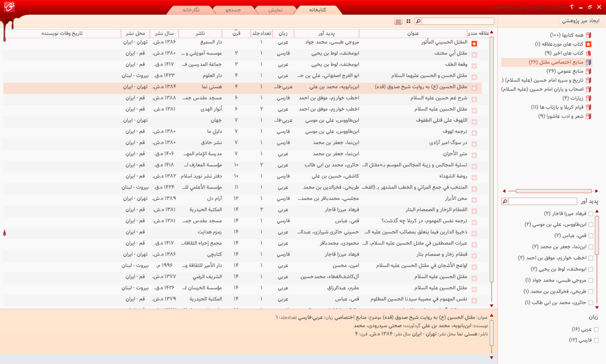Switch to the کتابخانه tab
Screen dimensions: 606x364
(x=318, y=10)
